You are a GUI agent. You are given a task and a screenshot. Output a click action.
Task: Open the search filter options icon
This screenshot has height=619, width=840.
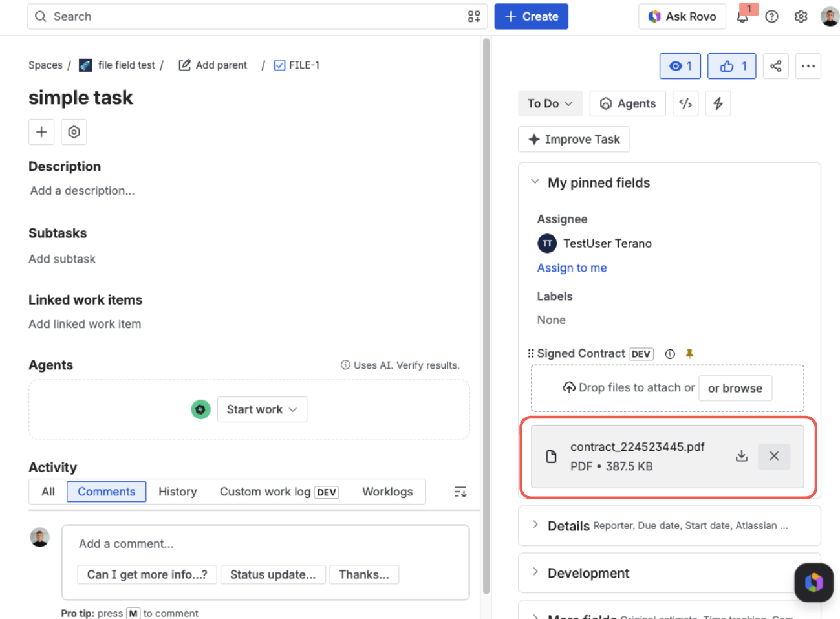[x=474, y=16]
